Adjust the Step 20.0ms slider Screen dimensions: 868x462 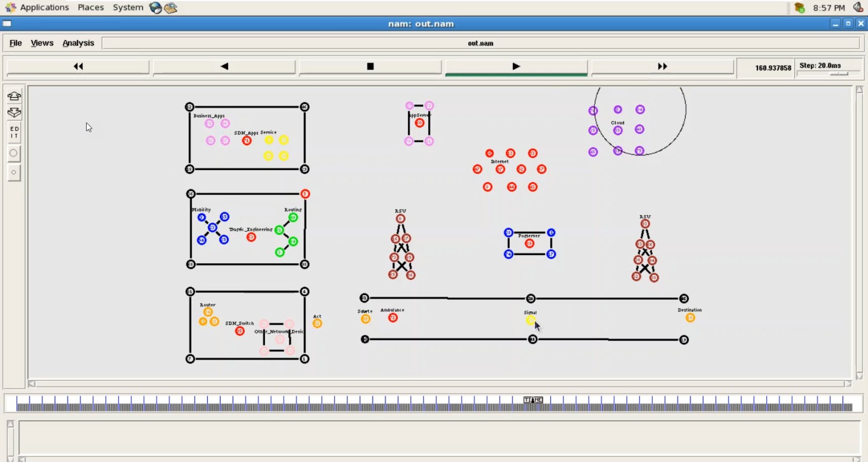838,74
